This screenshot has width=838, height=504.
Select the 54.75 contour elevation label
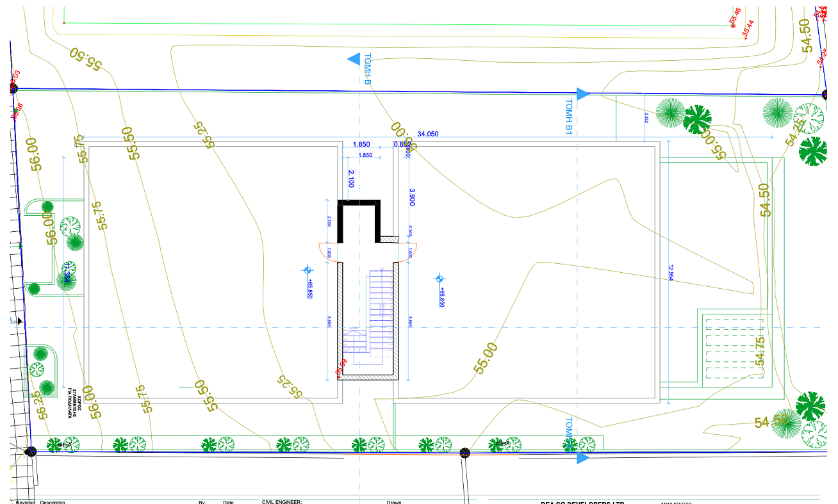tap(760, 350)
